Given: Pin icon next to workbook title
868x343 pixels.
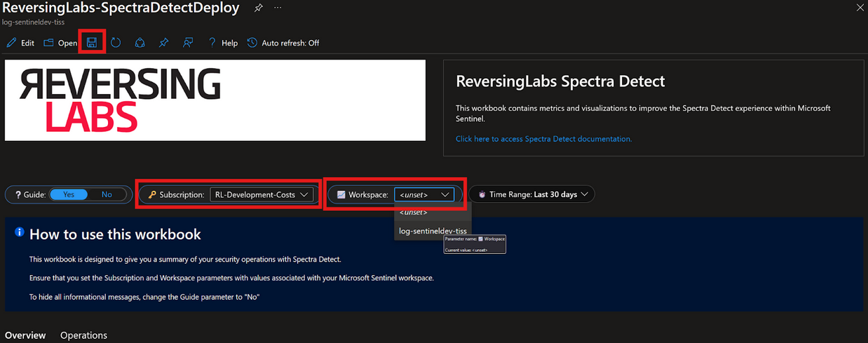Looking at the screenshot, I should 259,8.
